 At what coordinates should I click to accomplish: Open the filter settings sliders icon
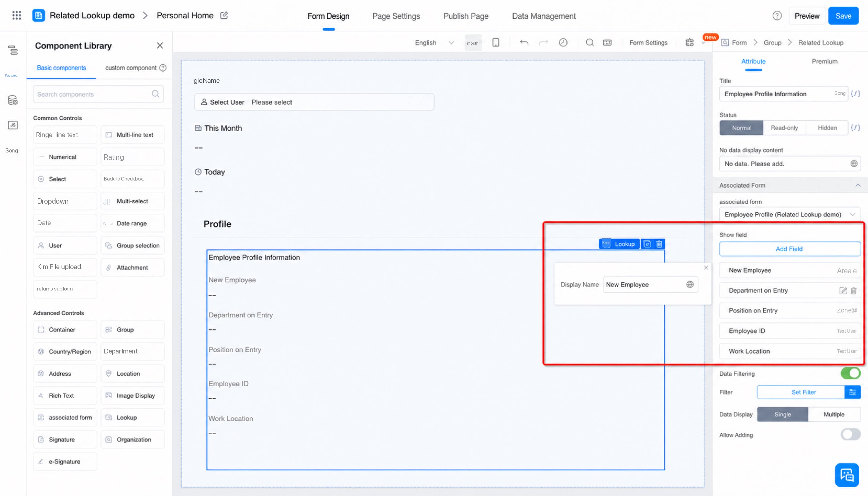click(852, 392)
